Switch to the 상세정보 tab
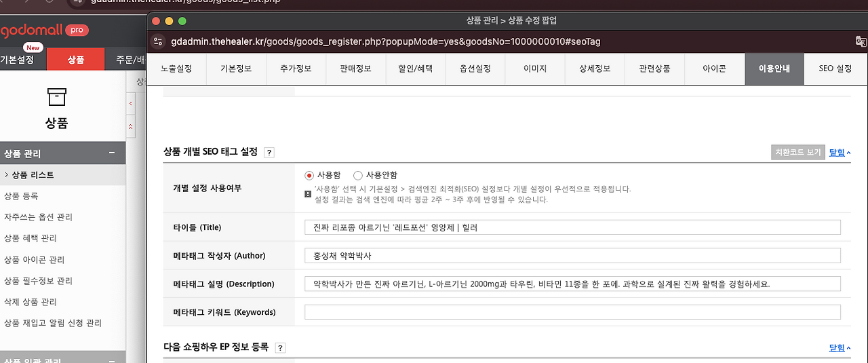This screenshot has height=363, width=868. (595, 69)
